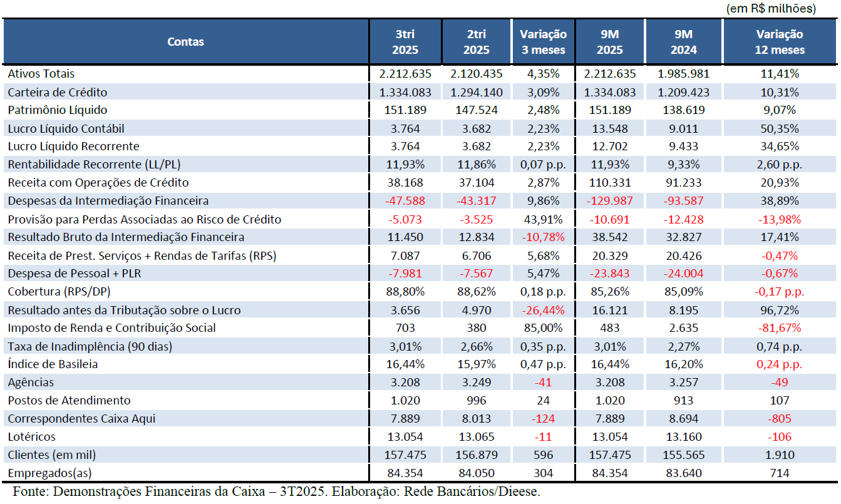Select the 1.985.981 total assets value
Screen dimensions: 841x504
(683, 74)
